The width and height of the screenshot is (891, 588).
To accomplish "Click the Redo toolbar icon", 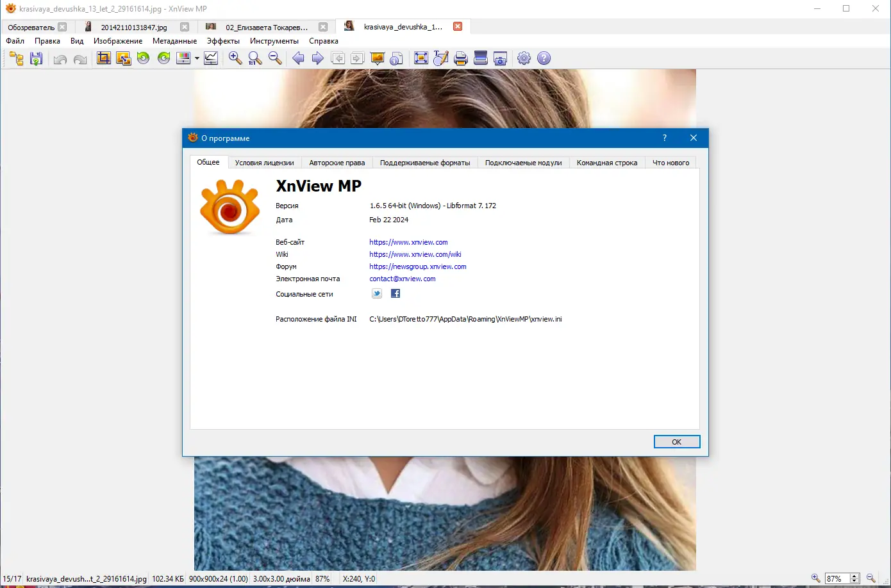I will point(80,59).
